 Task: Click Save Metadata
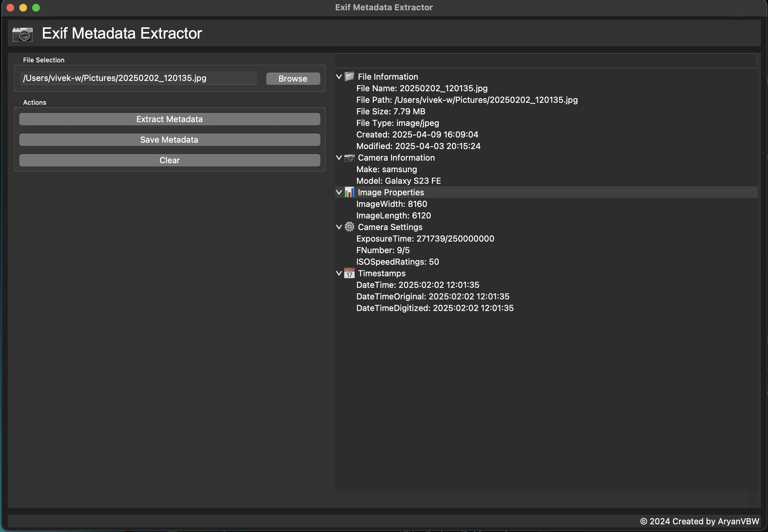(x=169, y=140)
